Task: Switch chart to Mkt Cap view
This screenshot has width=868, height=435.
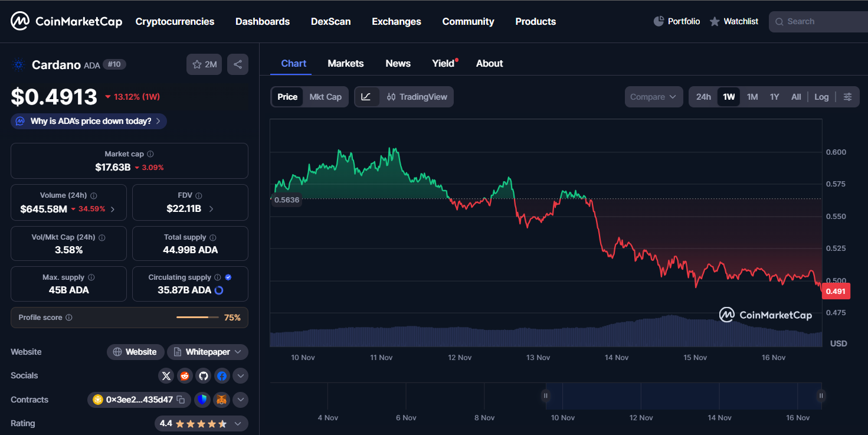Action: coord(326,96)
